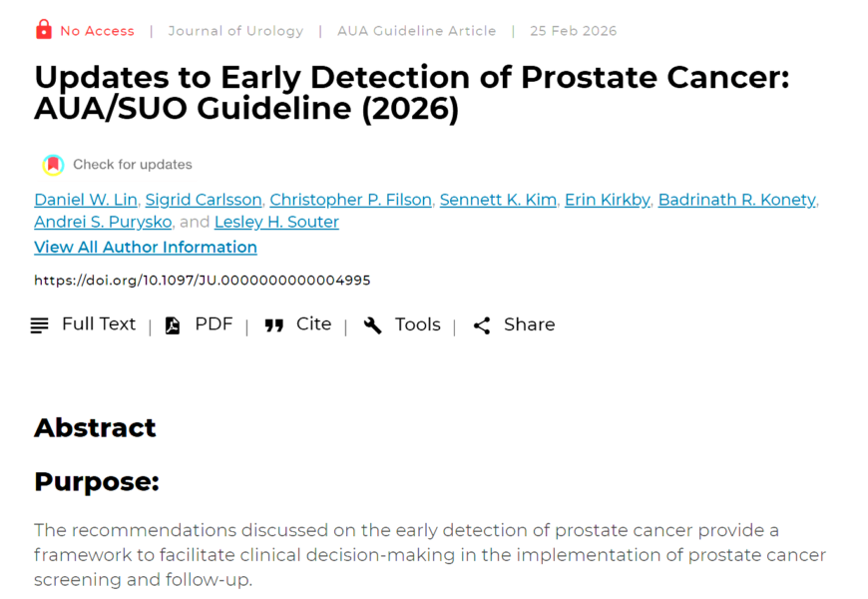Screen dimensions: 868x599
Task: Click the PDF document icon
Action: 173,325
